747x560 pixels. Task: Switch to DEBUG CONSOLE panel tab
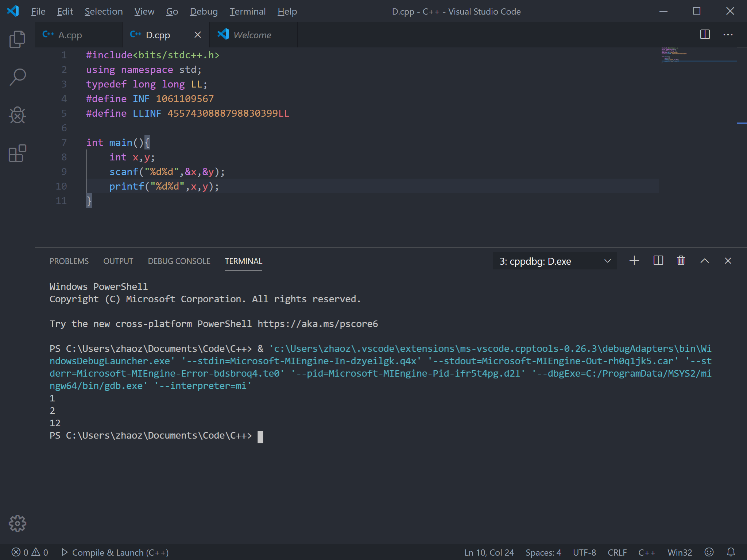point(179,261)
